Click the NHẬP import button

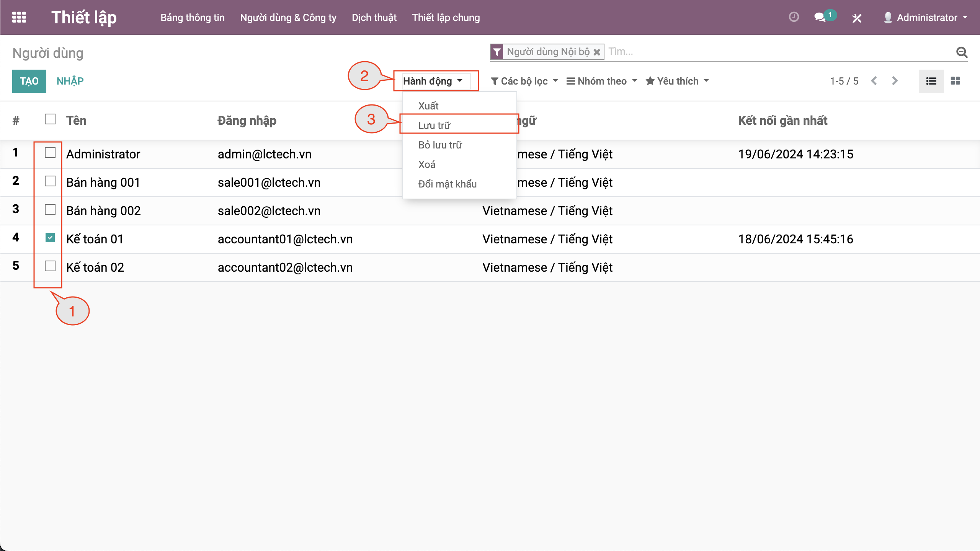tap(70, 81)
